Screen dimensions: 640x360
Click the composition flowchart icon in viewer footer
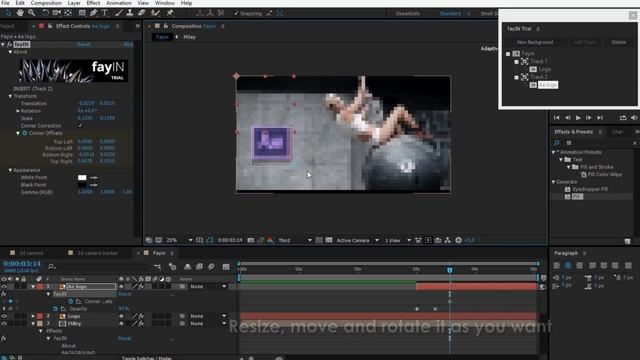click(x=448, y=240)
